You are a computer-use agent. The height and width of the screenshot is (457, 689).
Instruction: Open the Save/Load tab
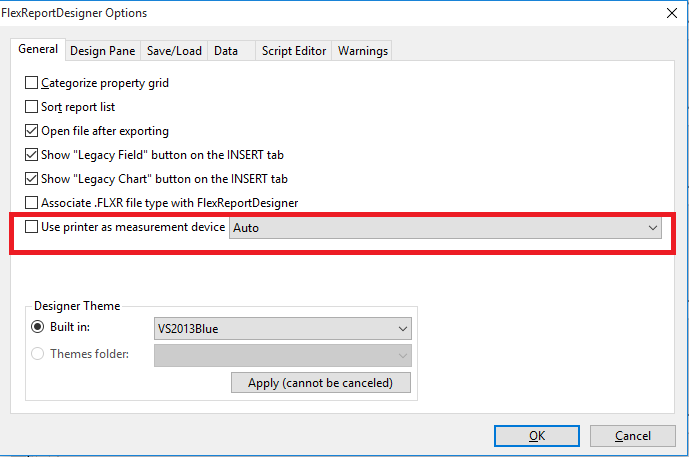[x=174, y=51]
